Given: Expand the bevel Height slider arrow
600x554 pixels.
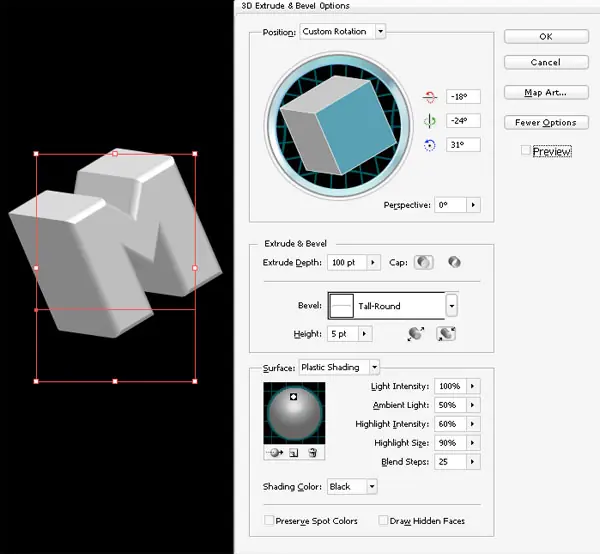Looking at the screenshot, I should [364, 334].
